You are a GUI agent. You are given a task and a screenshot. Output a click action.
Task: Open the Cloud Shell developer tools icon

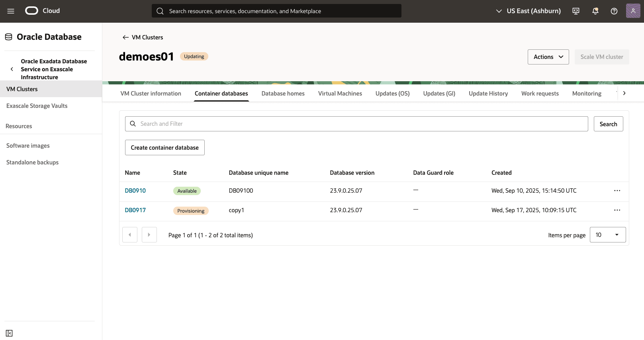pyautogui.click(x=576, y=11)
